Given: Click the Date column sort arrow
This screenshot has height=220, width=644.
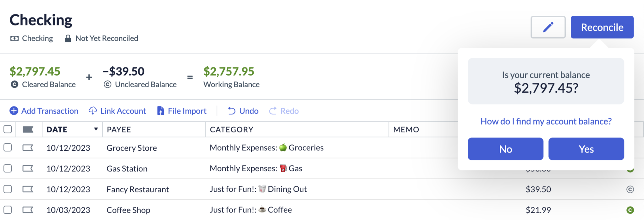Looking at the screenshot, I should [x=96, y=129].
